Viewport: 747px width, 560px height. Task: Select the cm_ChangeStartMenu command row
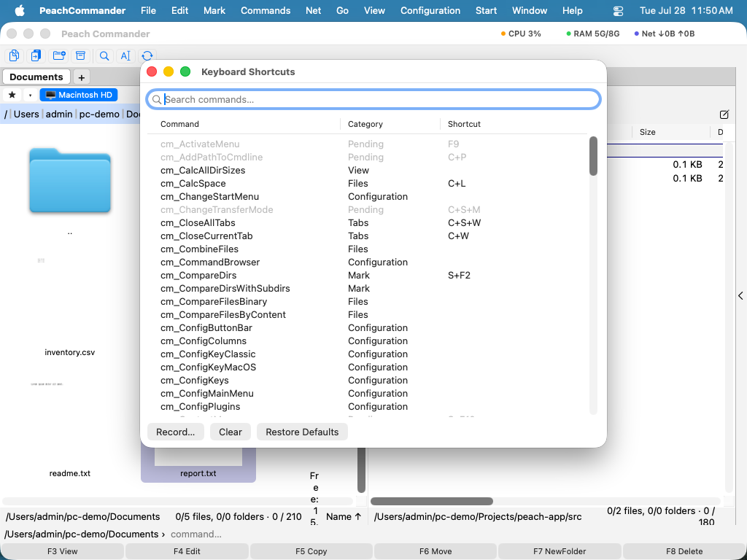coord(368,197)
